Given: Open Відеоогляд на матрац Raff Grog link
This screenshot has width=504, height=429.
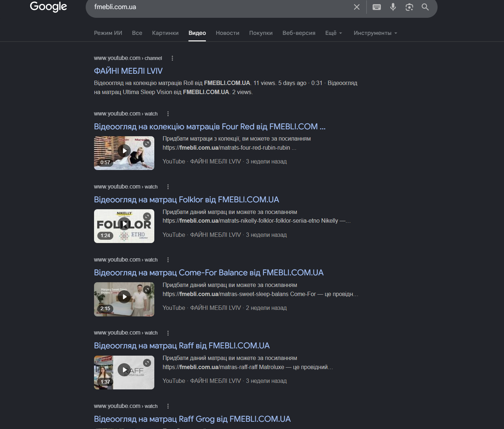Looking at the screenshot, I should (192, 419).
